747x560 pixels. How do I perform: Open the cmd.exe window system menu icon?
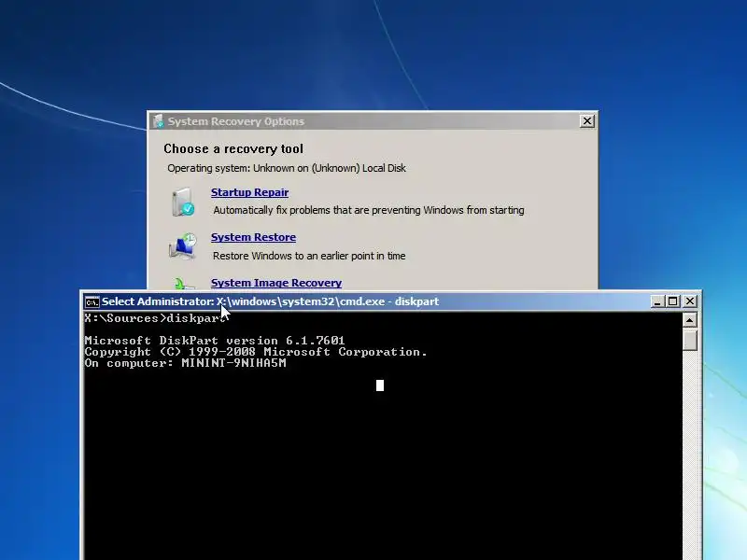(92, 301)
